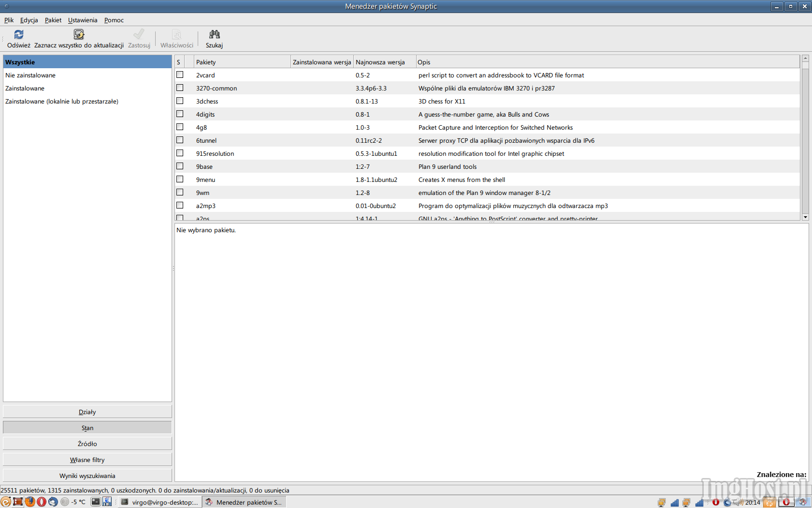
Task: Click the first network monitor tray icon
Action: pos(662,502)
